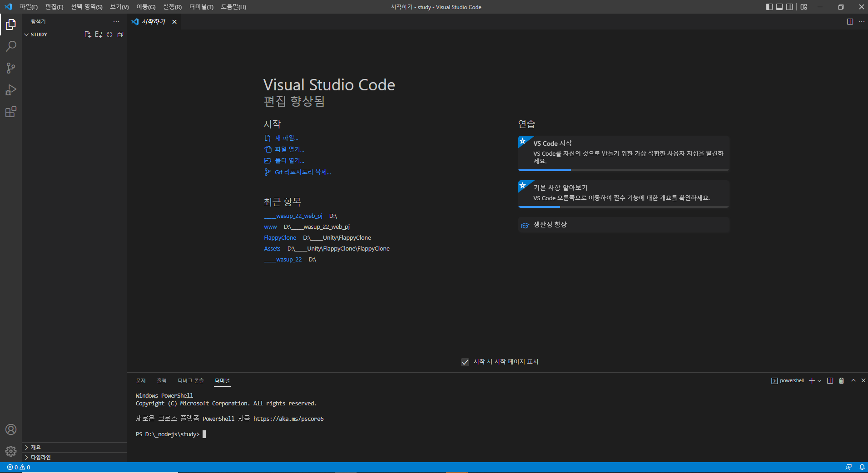This screenshot has width=868, height=473.
Task: Toggle bottom panel layout button
Action: [x=779, y=7]
